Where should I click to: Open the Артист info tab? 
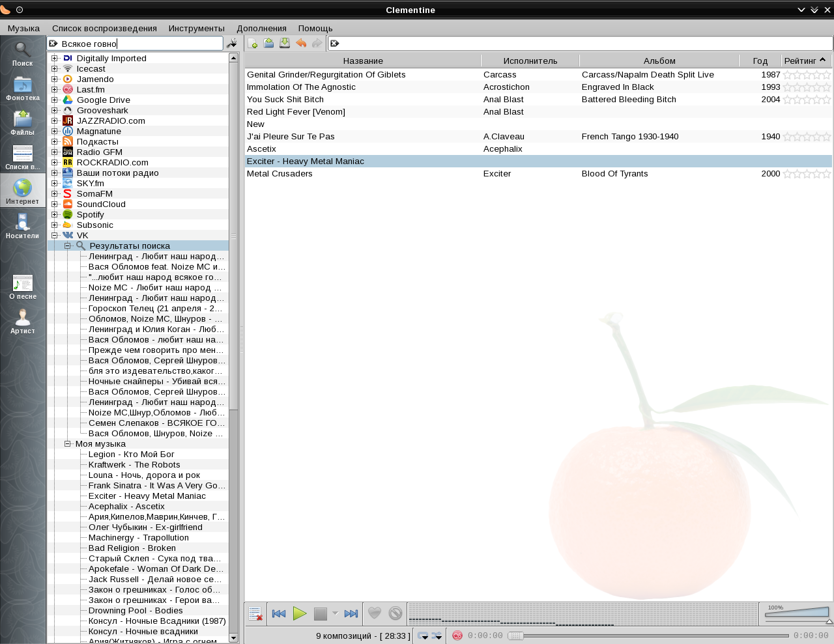click(x=23, y=322)
